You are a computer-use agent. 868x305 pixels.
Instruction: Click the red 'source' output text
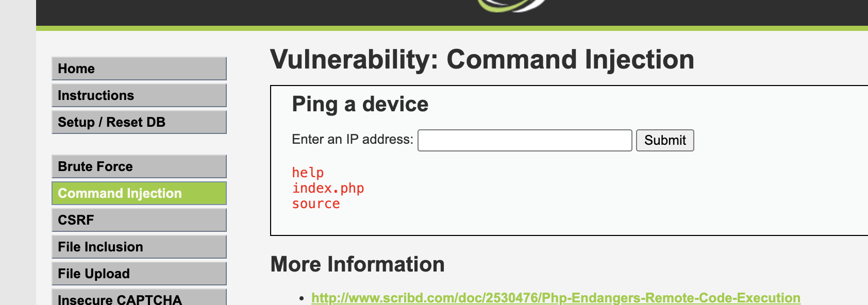pyautogui.click(x=315, y=204)
